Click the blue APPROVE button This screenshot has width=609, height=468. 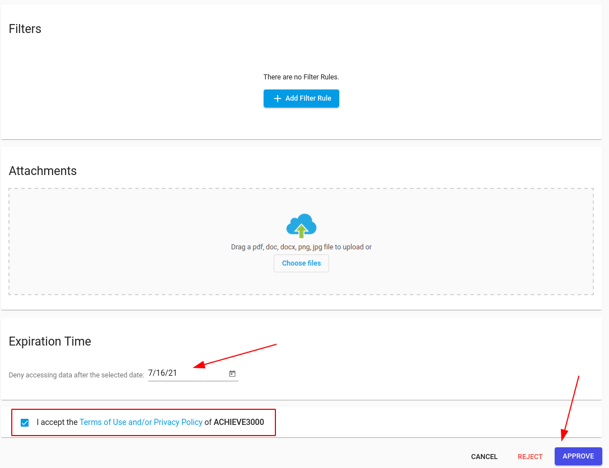coord(578,456)
